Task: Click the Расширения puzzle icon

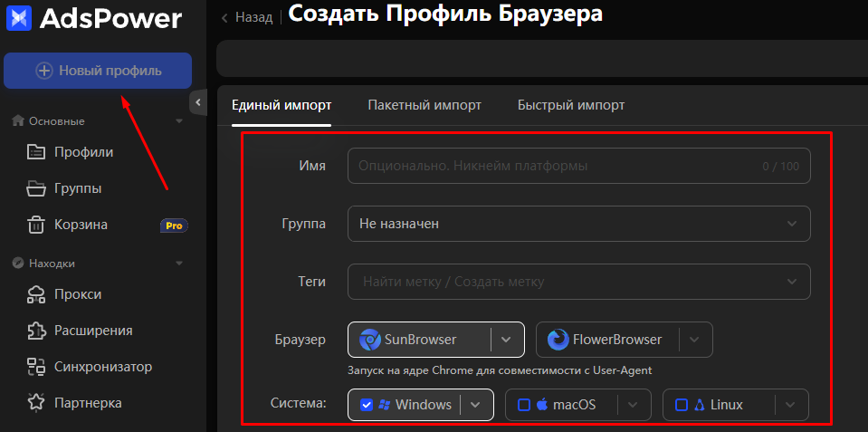Action: 36,331
